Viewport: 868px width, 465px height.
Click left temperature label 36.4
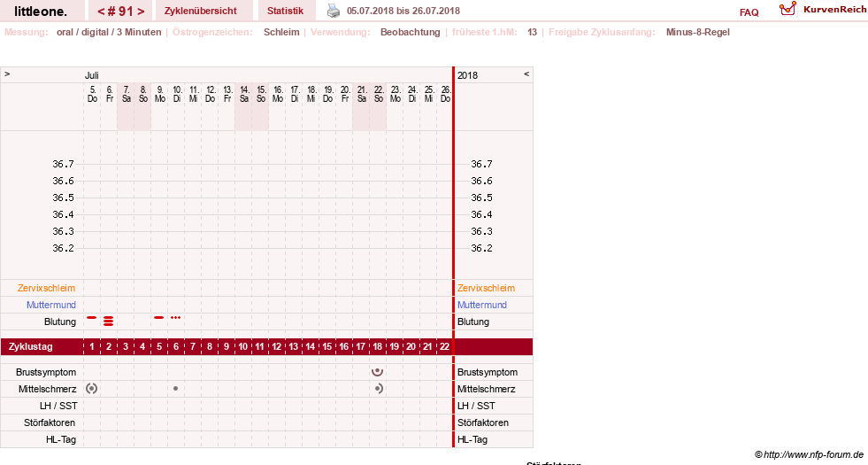(x=63, y=214)
